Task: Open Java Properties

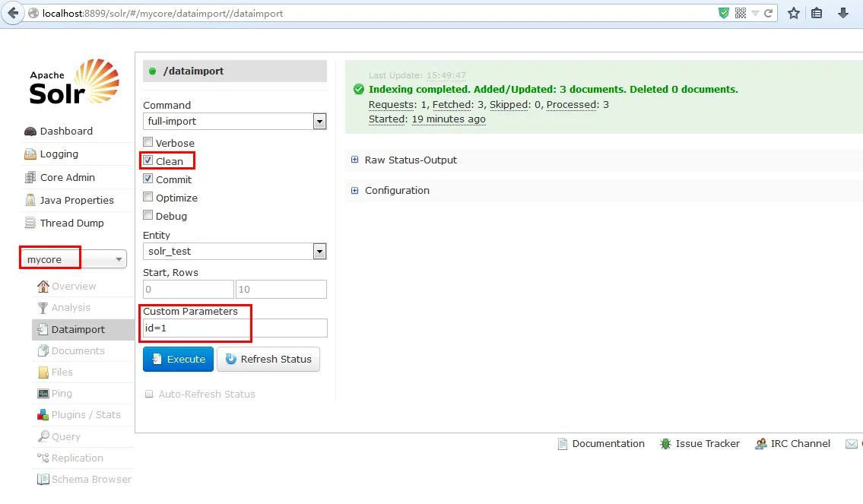Action: (77, 200)
